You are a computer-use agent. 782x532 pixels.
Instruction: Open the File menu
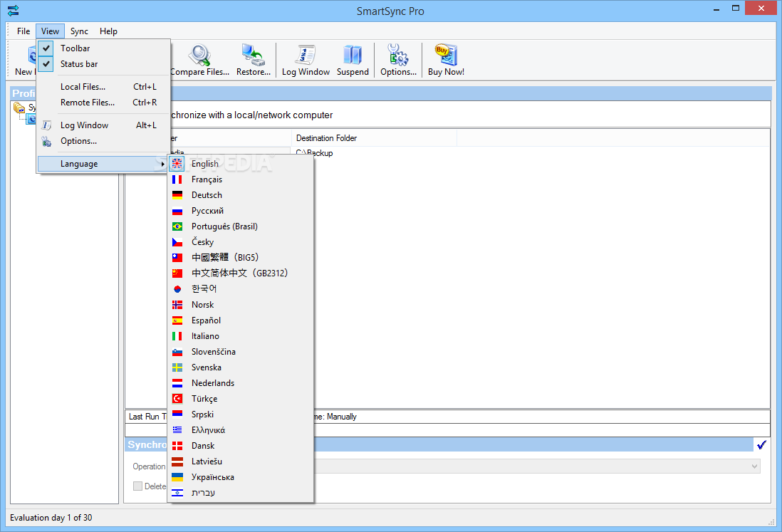point(24,31)
